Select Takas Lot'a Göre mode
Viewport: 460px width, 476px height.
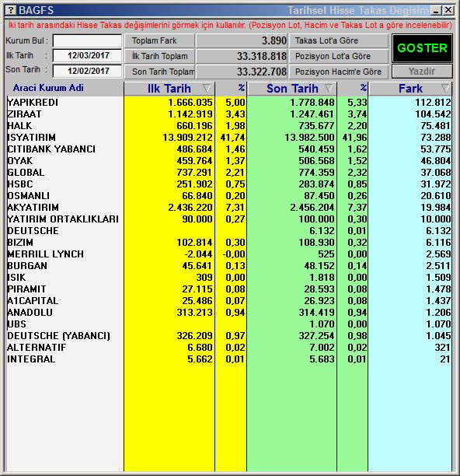pyautogui.click(x=339, y=40)
